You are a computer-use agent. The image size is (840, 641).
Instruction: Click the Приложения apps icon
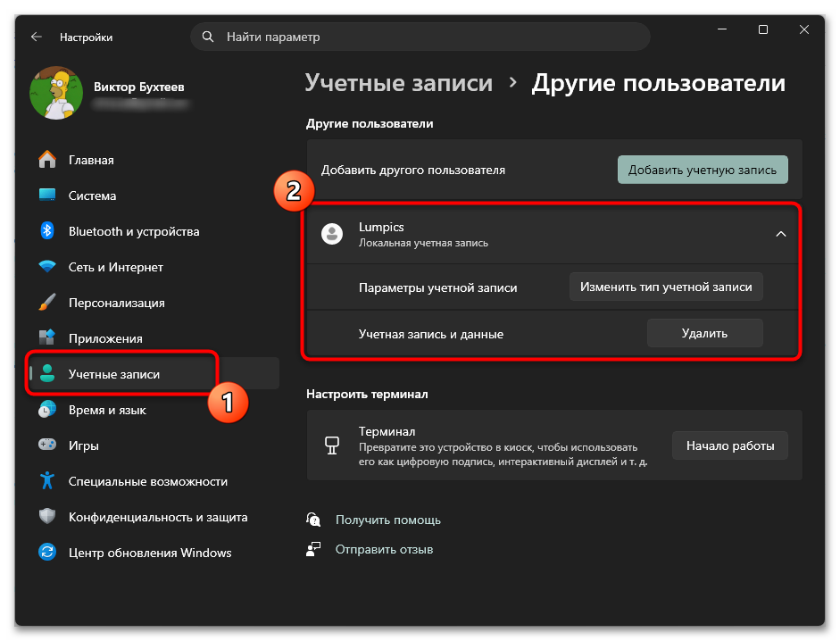click(47, 337)
